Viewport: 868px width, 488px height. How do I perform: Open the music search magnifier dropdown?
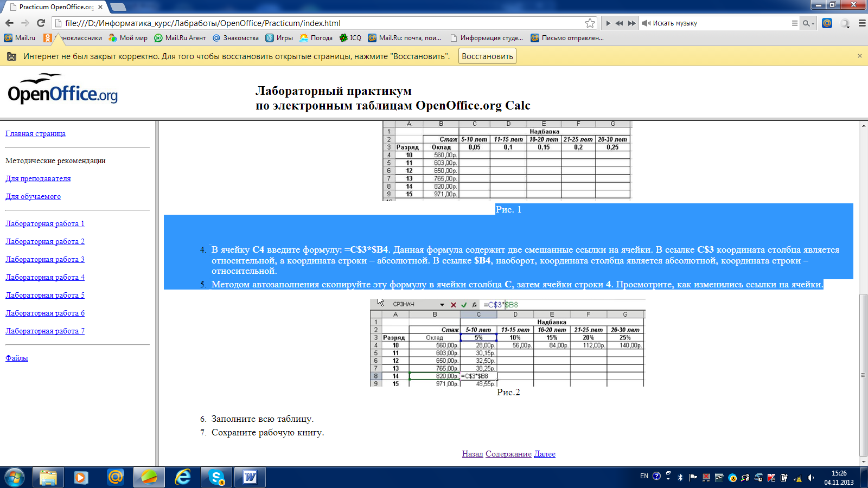click(809, 23)
